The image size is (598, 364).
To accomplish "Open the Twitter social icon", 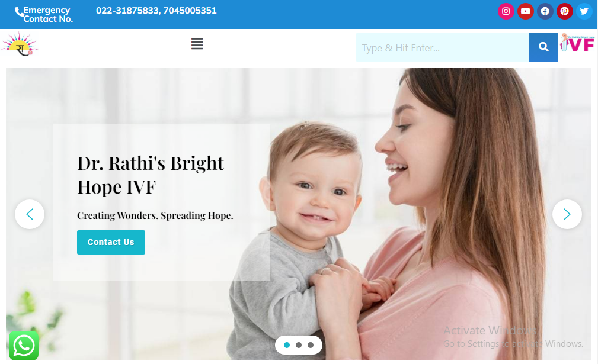I will pyautogui.click(x=584, y=11).
